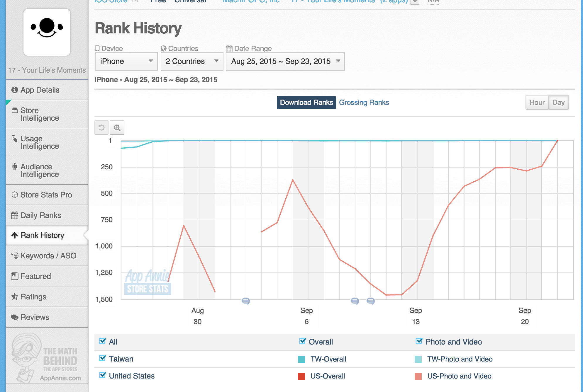The height and width of the screenshot is (392, 583).
Task: Click the US-Photo and Video legend label
Action: tap(459, 376)
